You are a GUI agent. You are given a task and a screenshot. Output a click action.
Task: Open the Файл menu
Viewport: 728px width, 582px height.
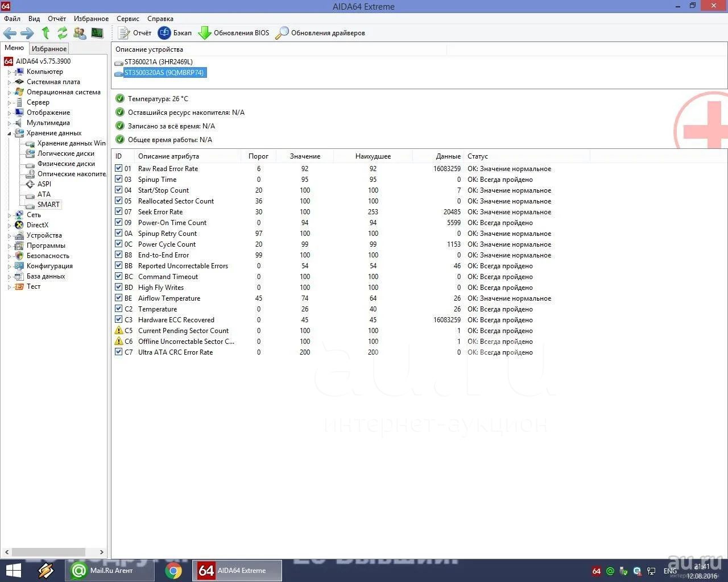[x=12, y=19]
